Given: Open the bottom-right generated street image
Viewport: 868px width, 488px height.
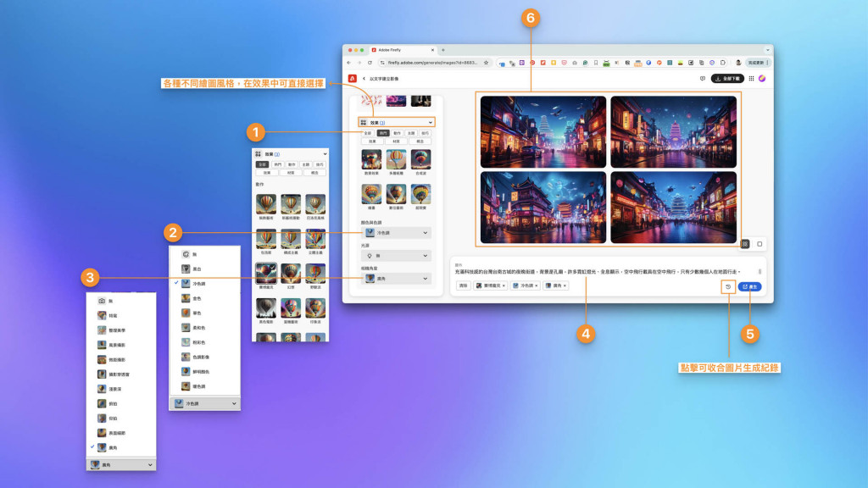Looking at the screenshot, I should (674, 208).
